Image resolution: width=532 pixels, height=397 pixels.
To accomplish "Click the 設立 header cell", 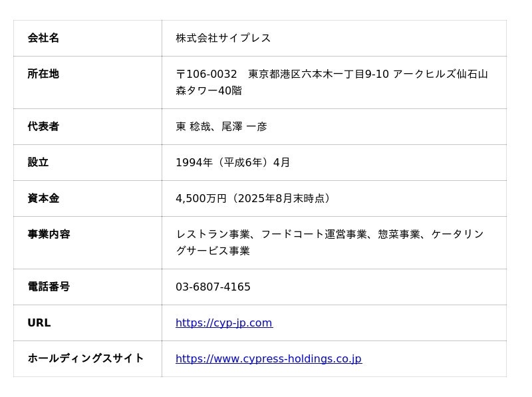I will tap(88, 162).
